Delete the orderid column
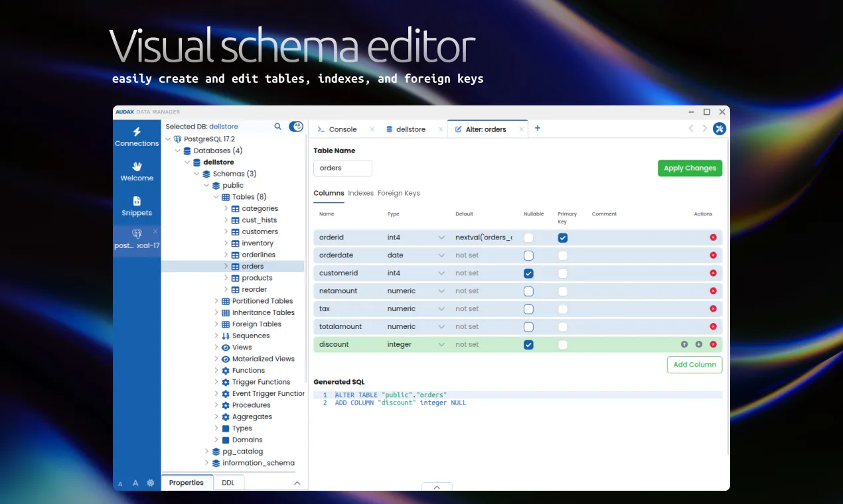843x504 pixels. (x=713, y=237)
